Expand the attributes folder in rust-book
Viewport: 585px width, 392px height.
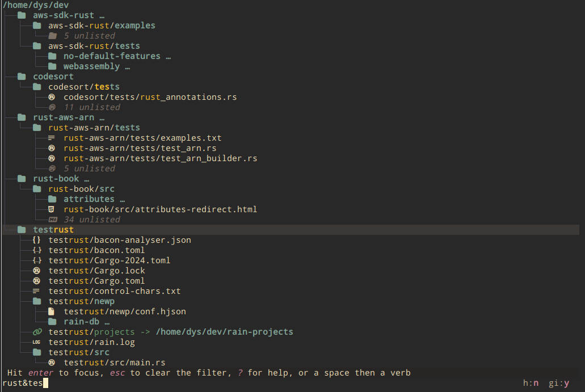89,199
